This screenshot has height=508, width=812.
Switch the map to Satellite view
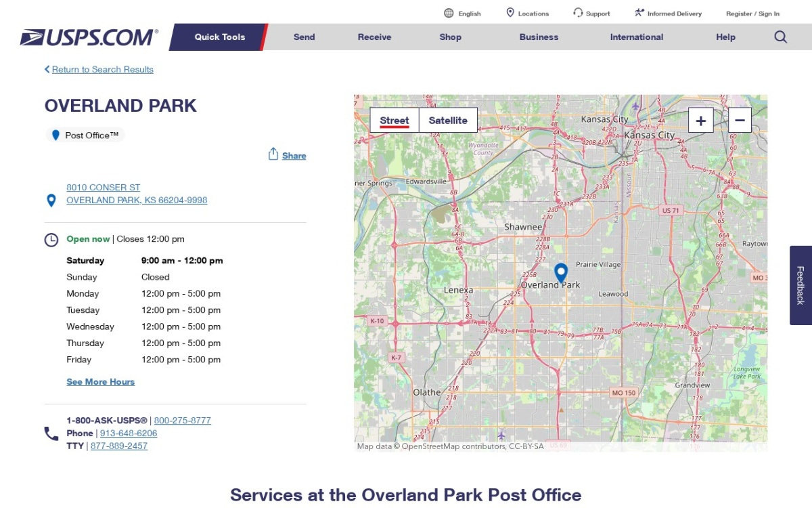click(x=448, y=121)
